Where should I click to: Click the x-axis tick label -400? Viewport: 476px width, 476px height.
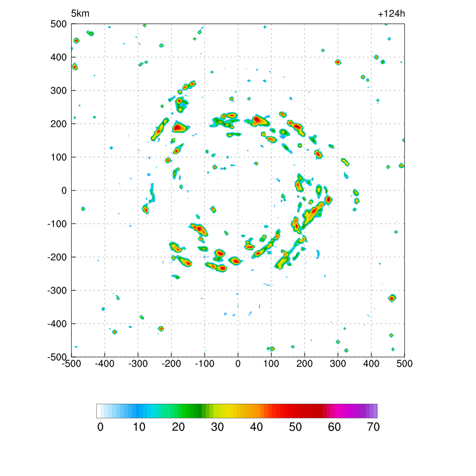click(x=105, y=364)
